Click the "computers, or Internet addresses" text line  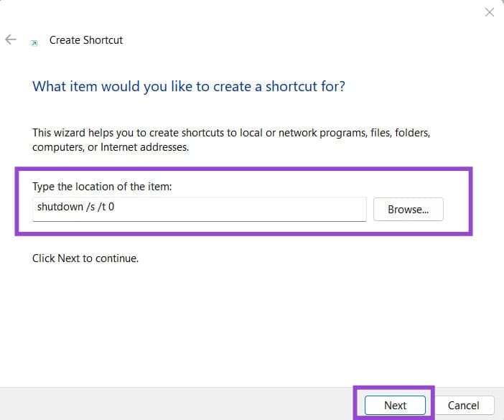pos(111,147)
